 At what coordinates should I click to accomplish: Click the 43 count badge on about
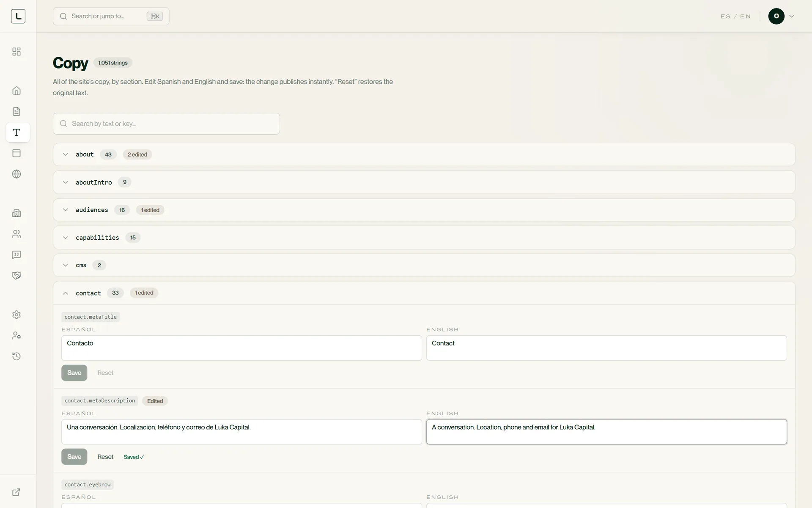coord(108,155)
